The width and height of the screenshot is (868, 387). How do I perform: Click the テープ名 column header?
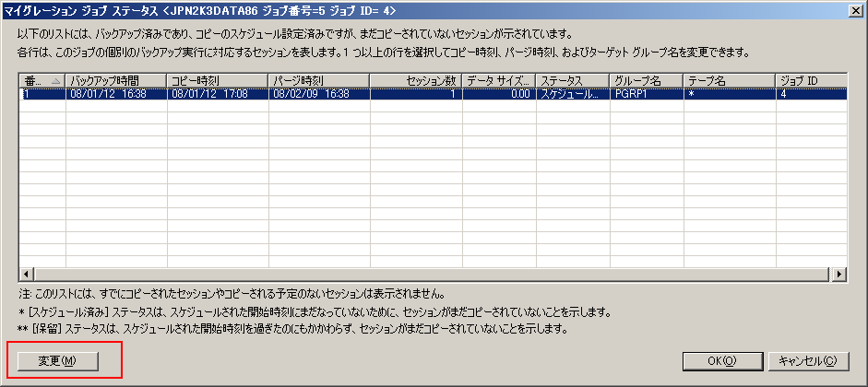[x=729, y=80]
